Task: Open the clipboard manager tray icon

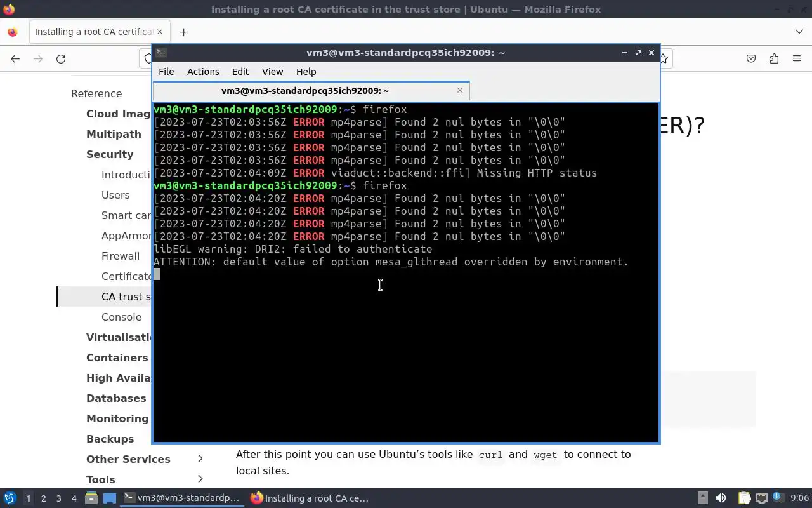Action: [743, 498]
